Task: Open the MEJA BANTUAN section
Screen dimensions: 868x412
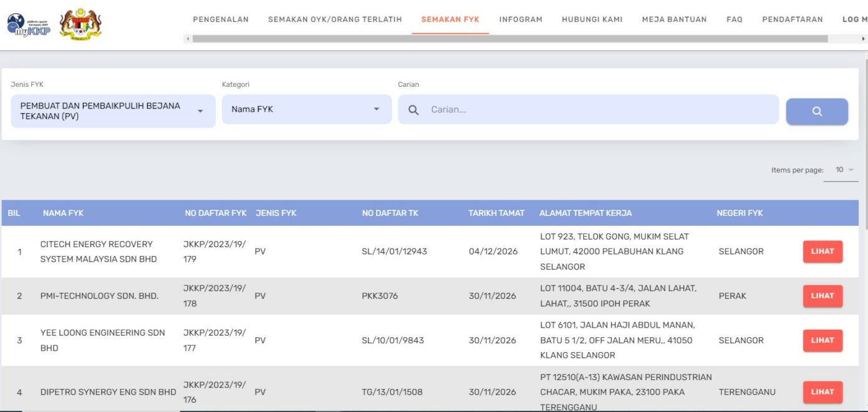Action: (x=675, y=19)
